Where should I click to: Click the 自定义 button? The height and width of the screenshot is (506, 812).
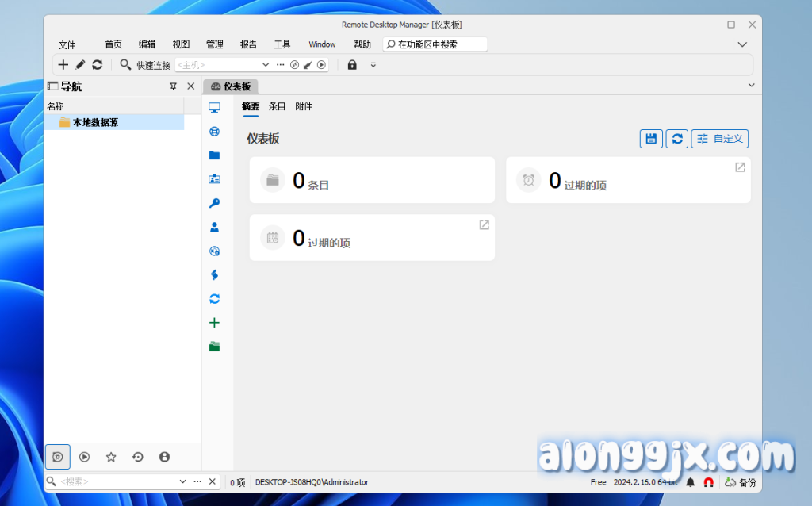coord(719,139)
